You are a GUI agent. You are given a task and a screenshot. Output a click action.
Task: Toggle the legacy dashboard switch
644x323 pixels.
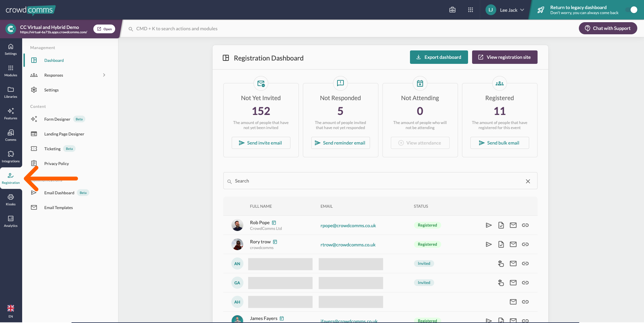[x=632, y=10]
